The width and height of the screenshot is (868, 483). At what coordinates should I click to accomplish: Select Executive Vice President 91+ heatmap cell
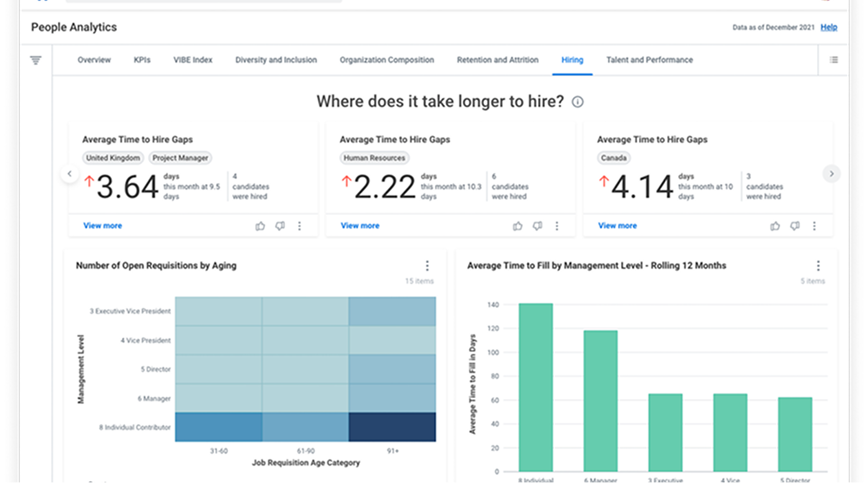(392, 311)
